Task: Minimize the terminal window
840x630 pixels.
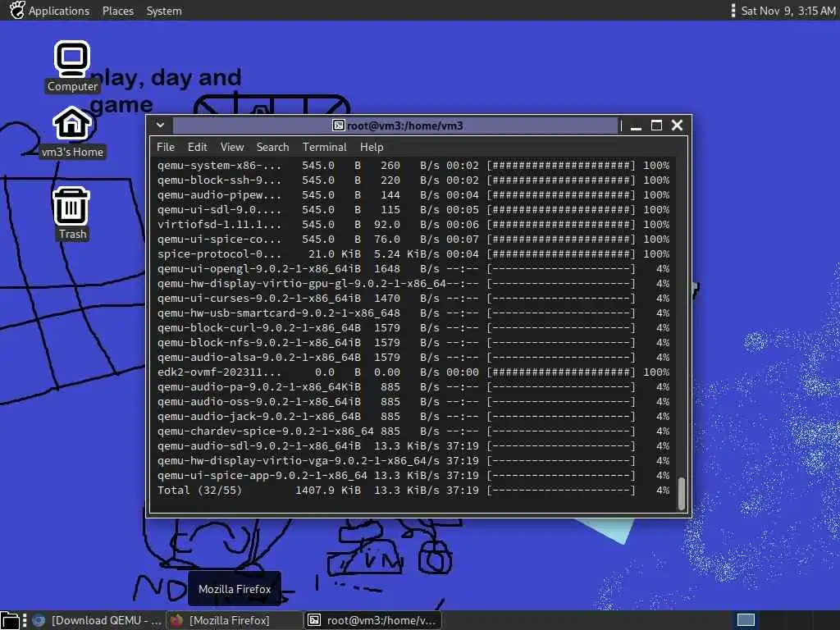Action: click(636, 126)
